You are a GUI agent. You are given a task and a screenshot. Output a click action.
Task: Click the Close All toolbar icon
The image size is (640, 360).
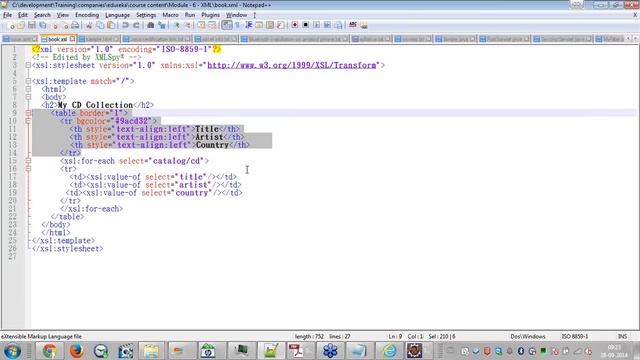[x=65, y=25]
